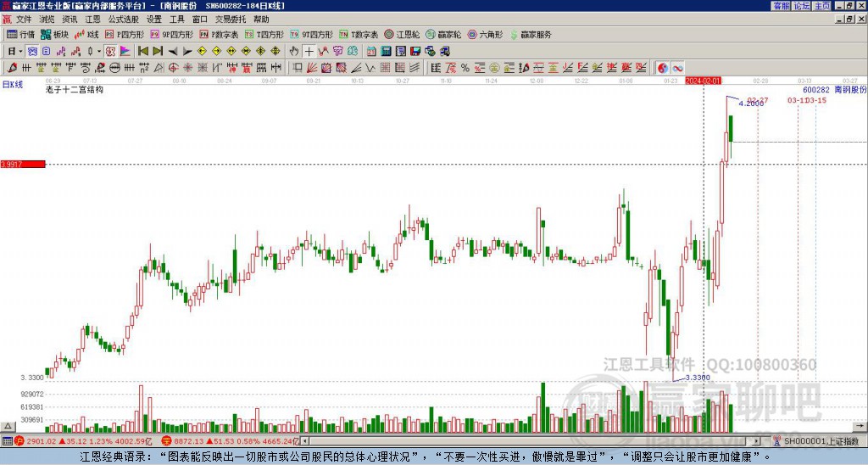Click the 沪 Shanghai index icon in status bar
Viewport: 868px width, 465px height.
19,441
